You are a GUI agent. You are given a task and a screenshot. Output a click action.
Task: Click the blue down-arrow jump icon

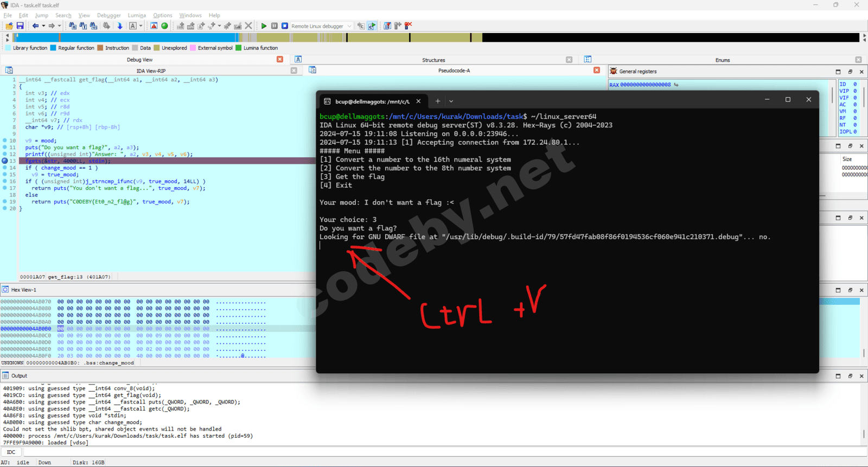(120, 26)
